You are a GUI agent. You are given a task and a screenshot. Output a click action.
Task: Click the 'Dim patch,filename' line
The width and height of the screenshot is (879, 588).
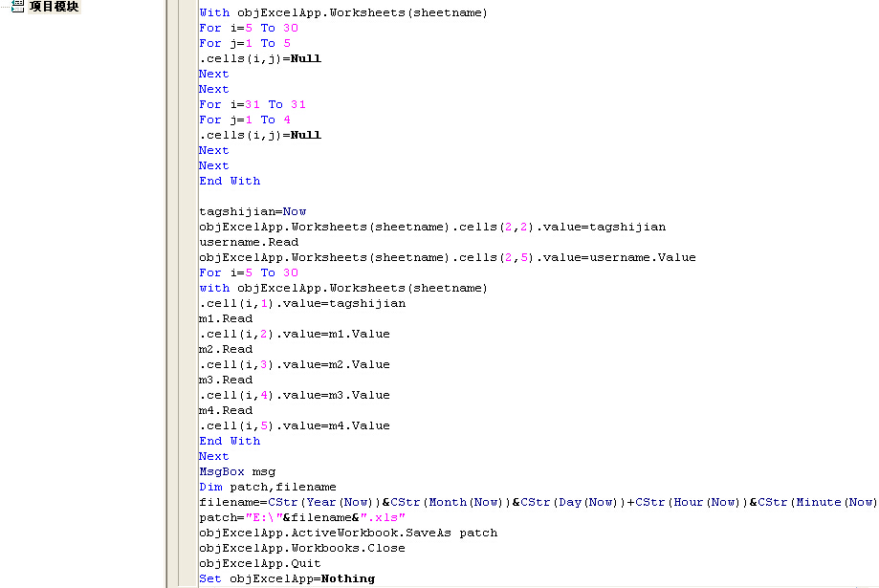(268, 487)
